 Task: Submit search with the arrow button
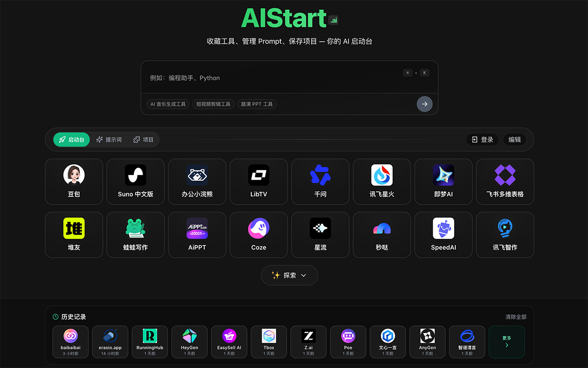tap(425, 104)
